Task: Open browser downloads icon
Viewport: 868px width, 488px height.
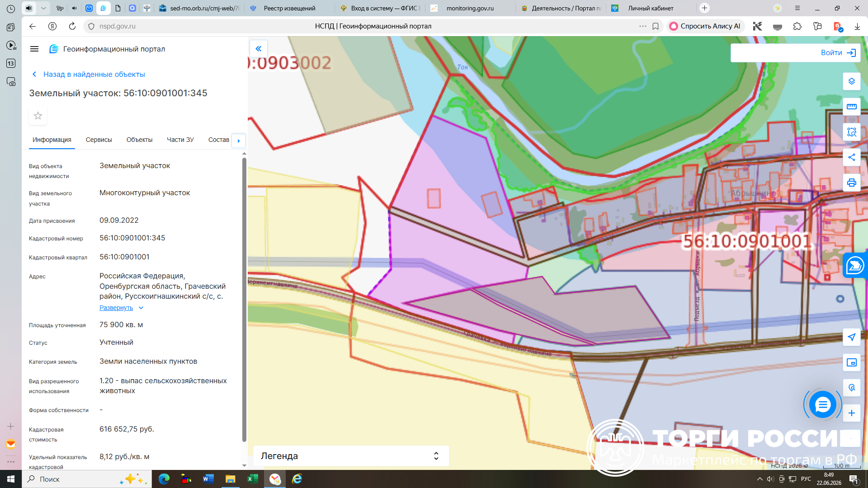Action: (x=857, y=26)
